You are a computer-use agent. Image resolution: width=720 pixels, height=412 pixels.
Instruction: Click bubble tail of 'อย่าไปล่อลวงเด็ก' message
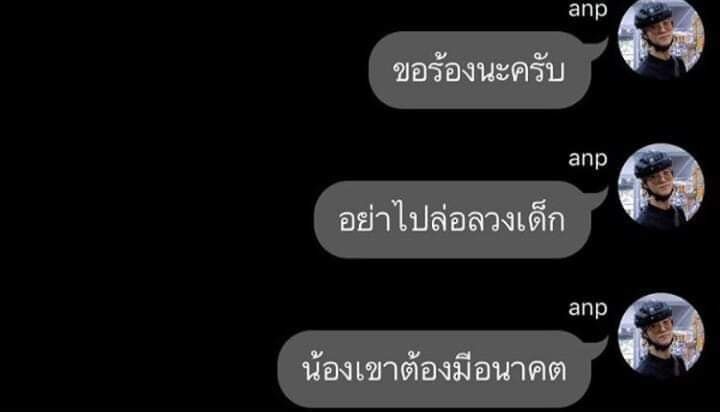click(x=597, y=199)
